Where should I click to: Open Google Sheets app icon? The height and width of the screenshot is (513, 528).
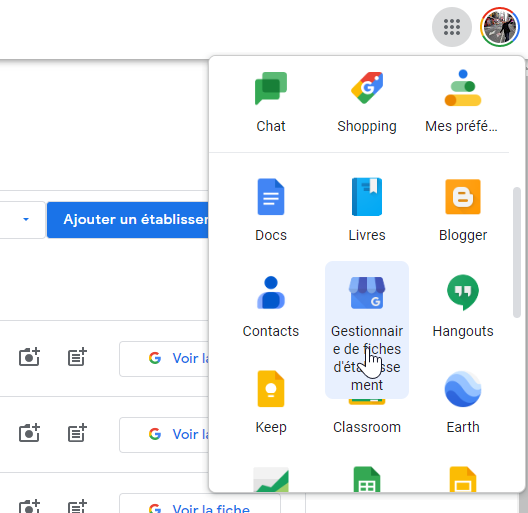point(367,479)
